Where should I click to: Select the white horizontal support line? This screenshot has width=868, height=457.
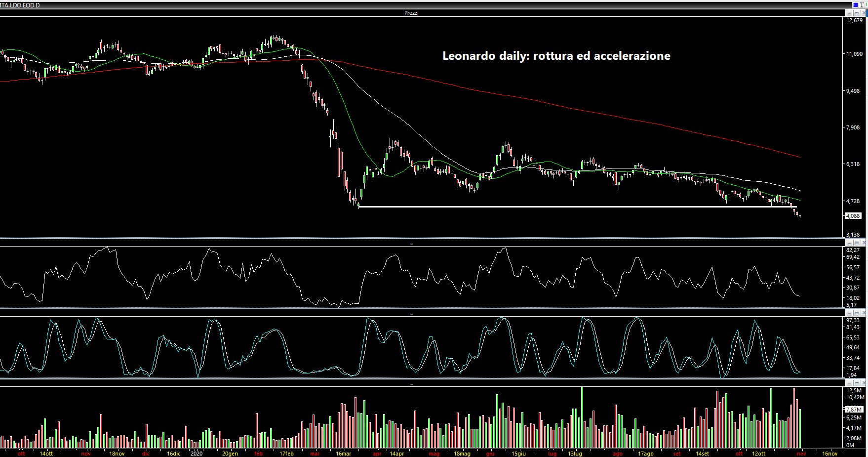point(578,207)
